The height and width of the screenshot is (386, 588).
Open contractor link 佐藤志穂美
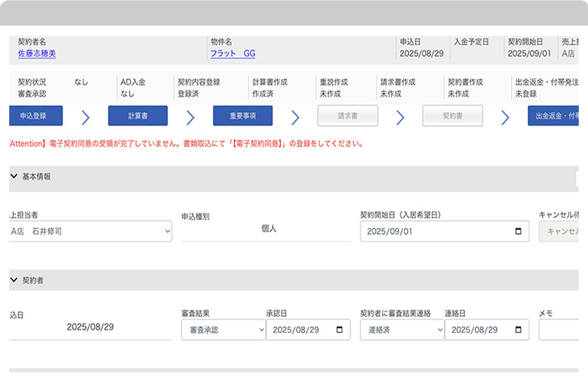(x=37, y=54)
